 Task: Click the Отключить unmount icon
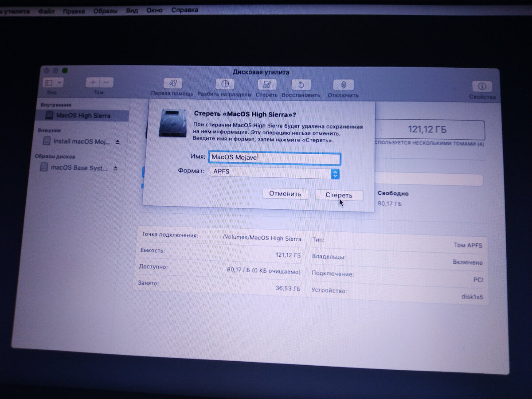pos(343,85)
